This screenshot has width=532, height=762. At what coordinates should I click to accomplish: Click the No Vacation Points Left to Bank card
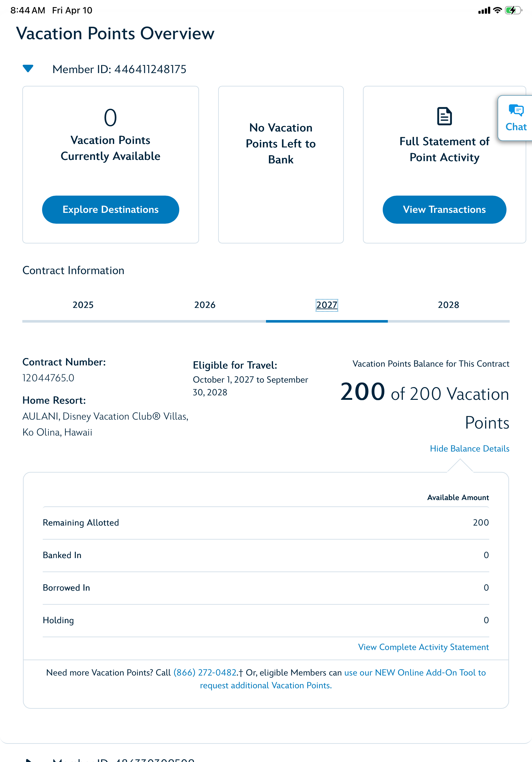click(x=281, y=164)
